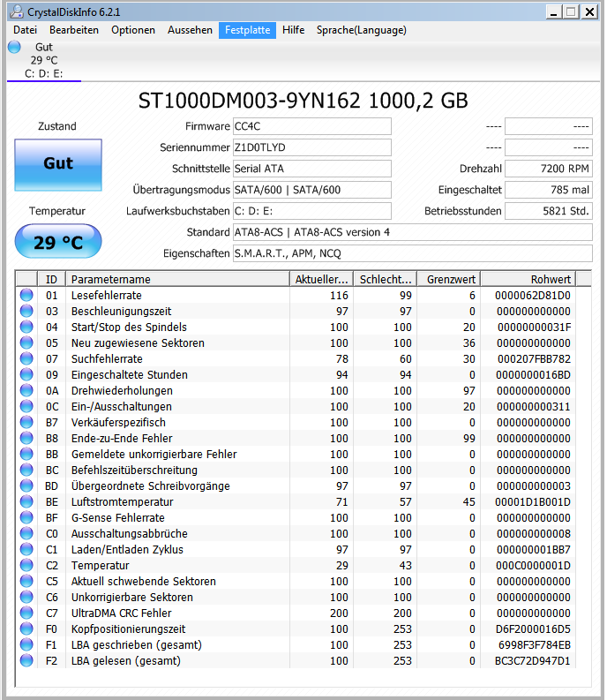
Task: Click the status orb for Drehwiederholungen
Action: 26,391
